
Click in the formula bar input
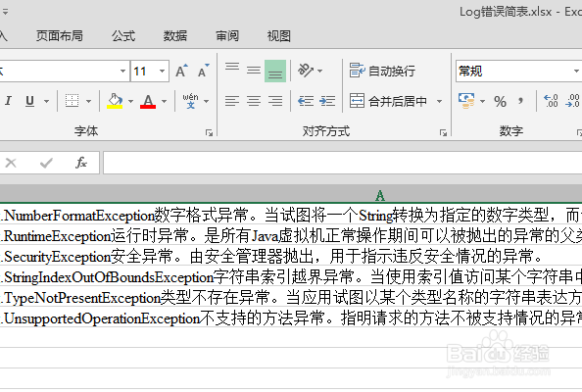(342, 163)
